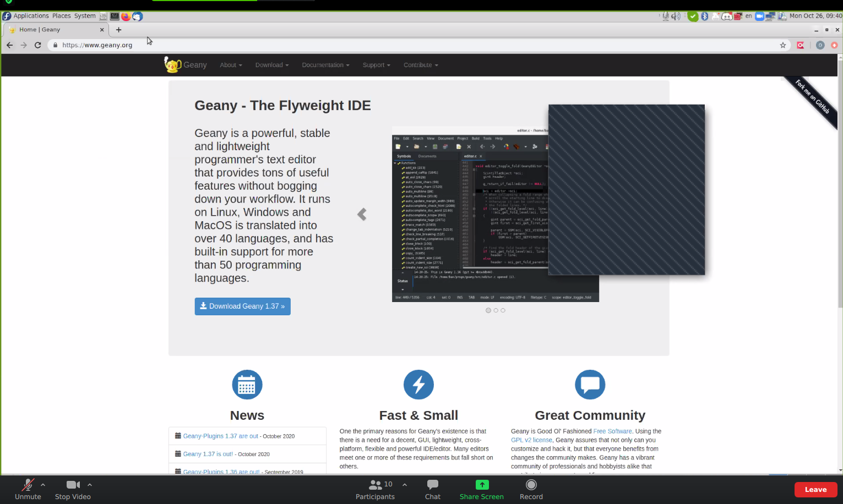
Task: Start recording with the Record button
Action: pos(531,489)
